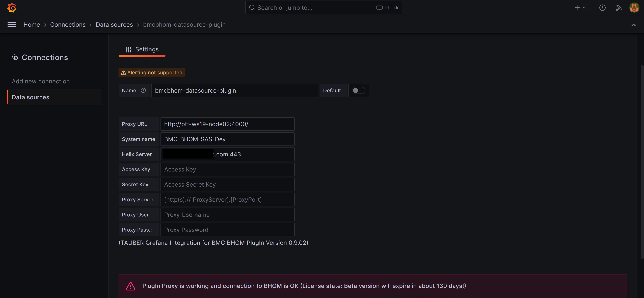Open the news RSS feed icon
This screenshot has width=644, height=298.
tap(619, 8)
